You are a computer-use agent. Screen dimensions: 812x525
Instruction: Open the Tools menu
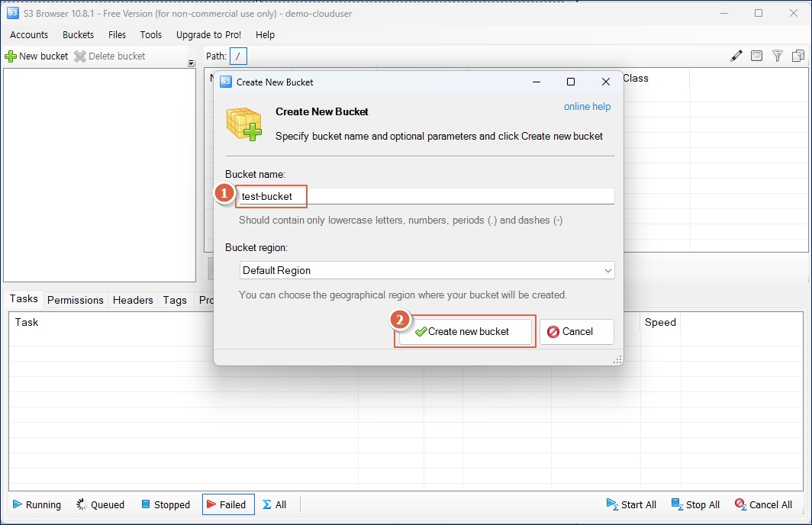tap(151, 34)
